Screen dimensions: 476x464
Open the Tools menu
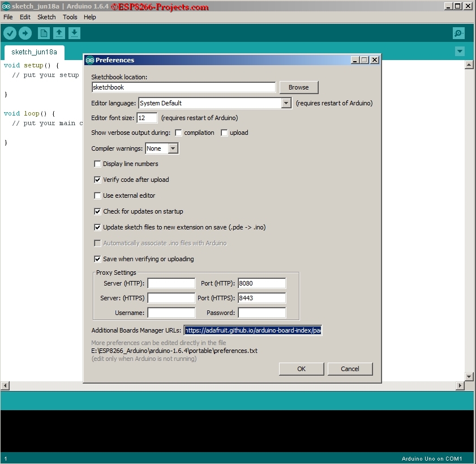pyautogui.click(x=70, y=17)
